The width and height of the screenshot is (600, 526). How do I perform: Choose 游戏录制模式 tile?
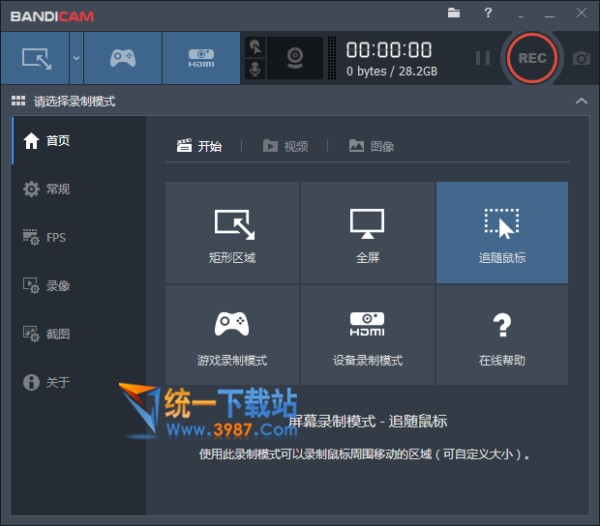[x=232, y=335]
